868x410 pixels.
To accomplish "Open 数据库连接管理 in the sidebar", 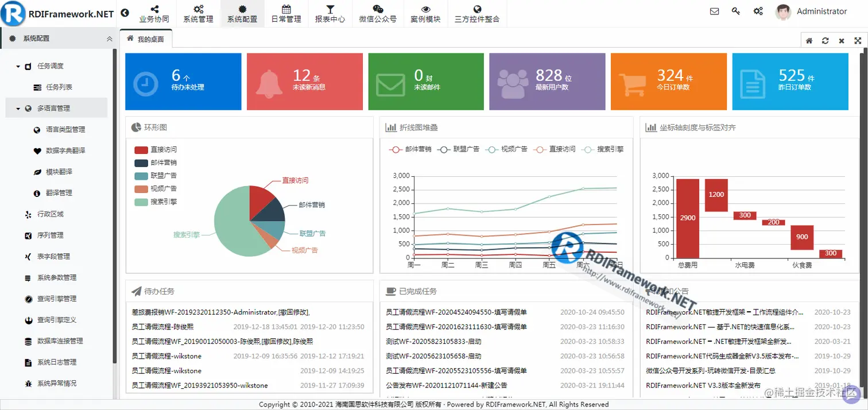I will click(x=60, y=341).
